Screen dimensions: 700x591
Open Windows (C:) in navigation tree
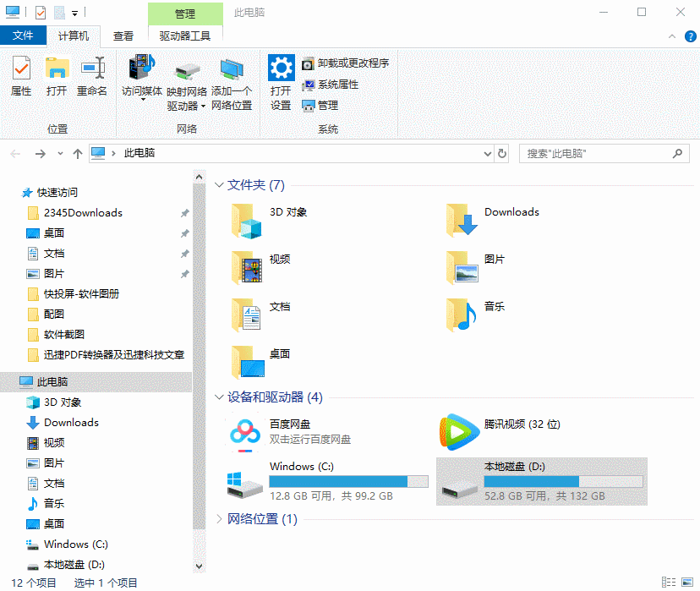pos(75,544)
